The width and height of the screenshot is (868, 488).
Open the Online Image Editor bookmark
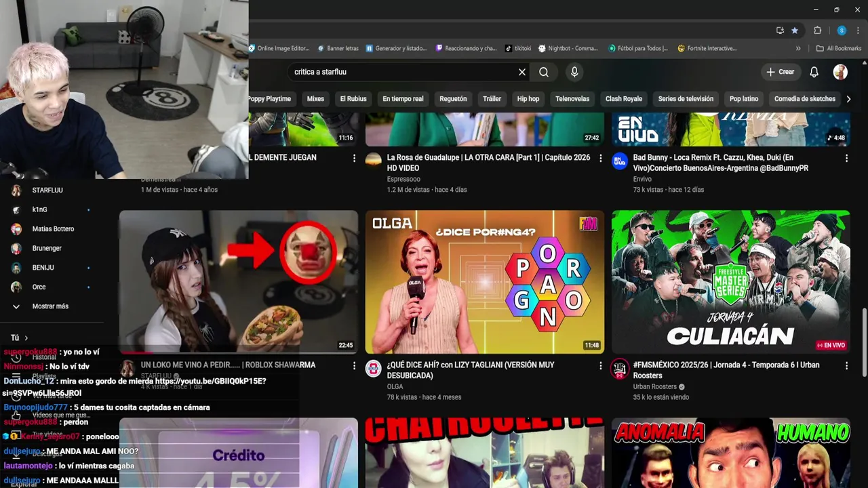coord(279,49)
